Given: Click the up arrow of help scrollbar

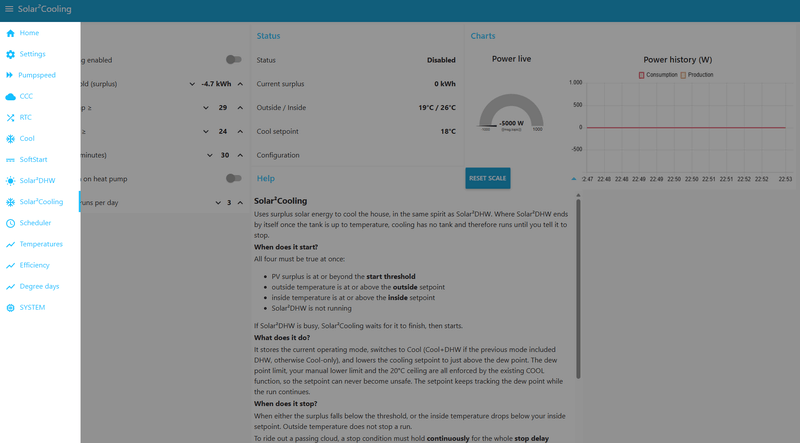Looking at the screenshot, I should click(x=578, y=195).
